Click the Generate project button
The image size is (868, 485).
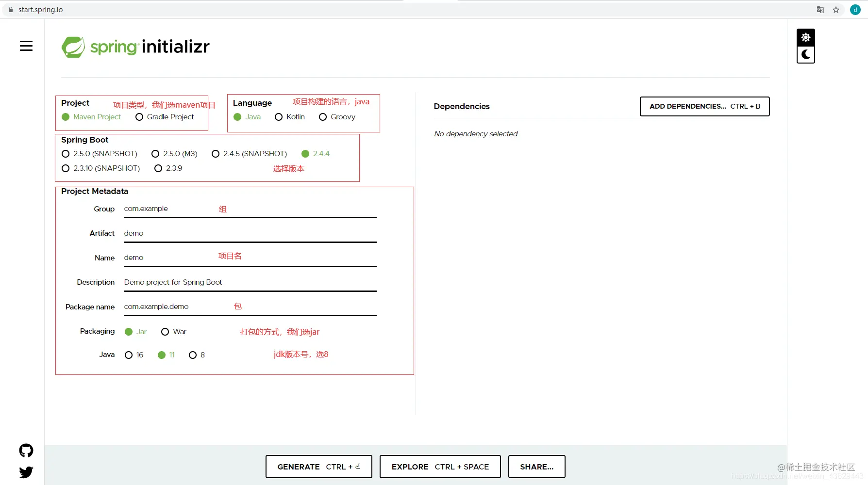tap(319, 467)
